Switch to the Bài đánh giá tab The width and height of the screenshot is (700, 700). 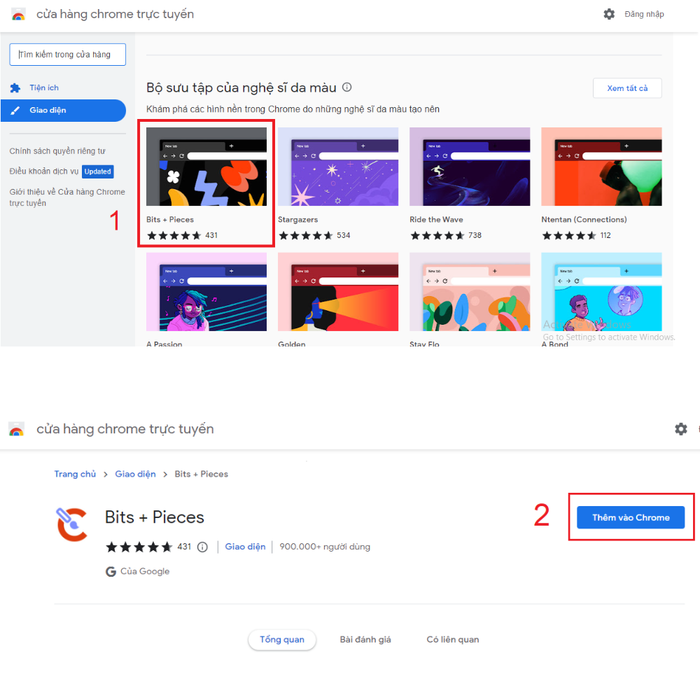(365, 640)
